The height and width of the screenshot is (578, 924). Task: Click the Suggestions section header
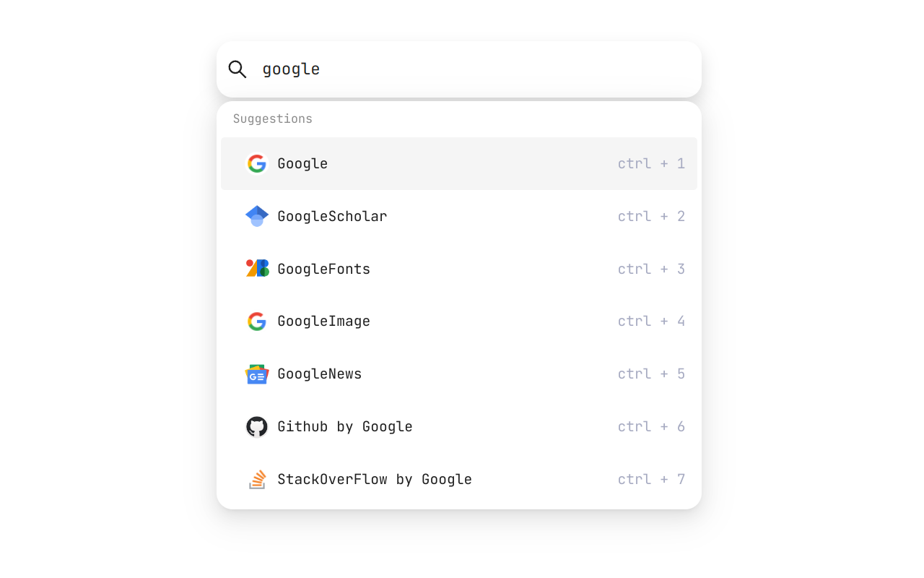[x=273, y=119]
